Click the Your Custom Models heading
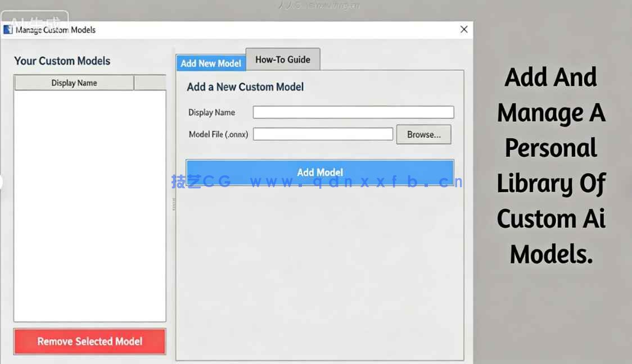Image resolution: width=632 pixels, height=364 pixels. [62, 61]
